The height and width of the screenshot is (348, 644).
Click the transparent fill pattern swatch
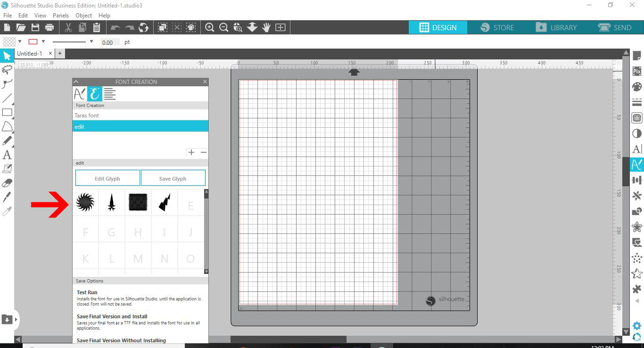pyautogui.click(x=9, y=41)
